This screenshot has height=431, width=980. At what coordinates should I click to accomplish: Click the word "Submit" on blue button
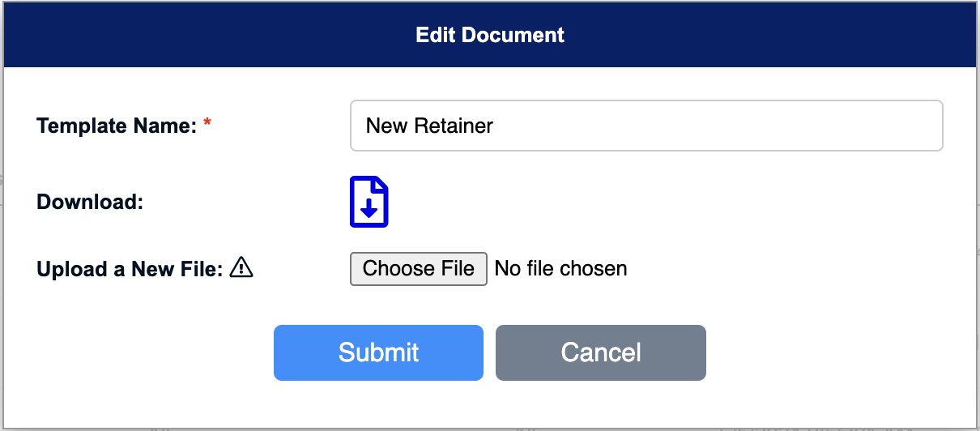point(378,352)
